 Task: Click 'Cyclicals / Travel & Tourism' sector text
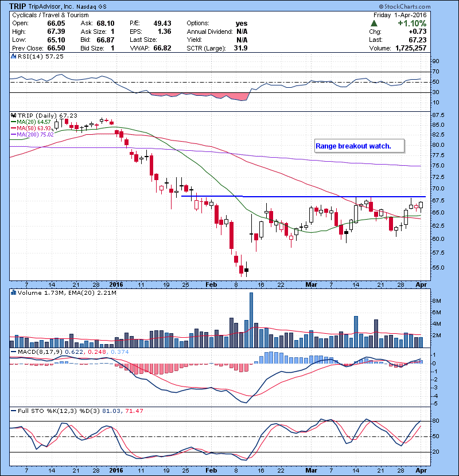(50, 15)
